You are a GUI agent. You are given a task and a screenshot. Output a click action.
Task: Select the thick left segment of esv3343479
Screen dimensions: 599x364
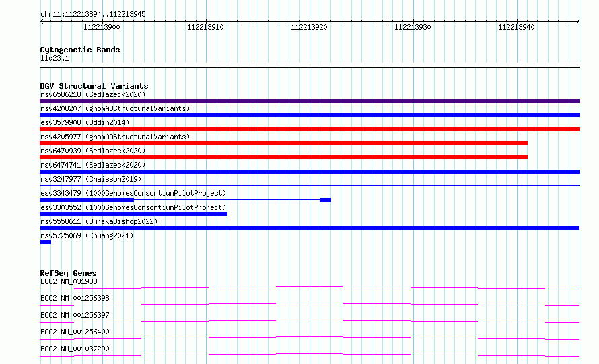coord(87,200)
